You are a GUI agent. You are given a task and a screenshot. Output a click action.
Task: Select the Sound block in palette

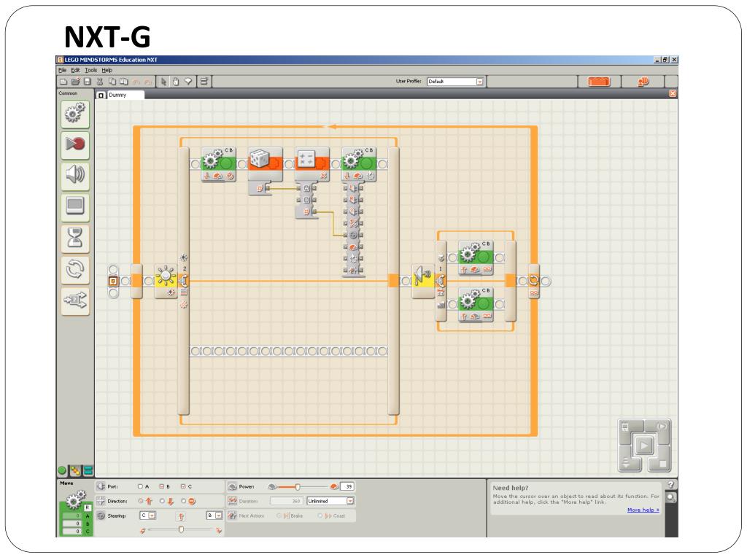pyautogui.click(x=75, y=176)
